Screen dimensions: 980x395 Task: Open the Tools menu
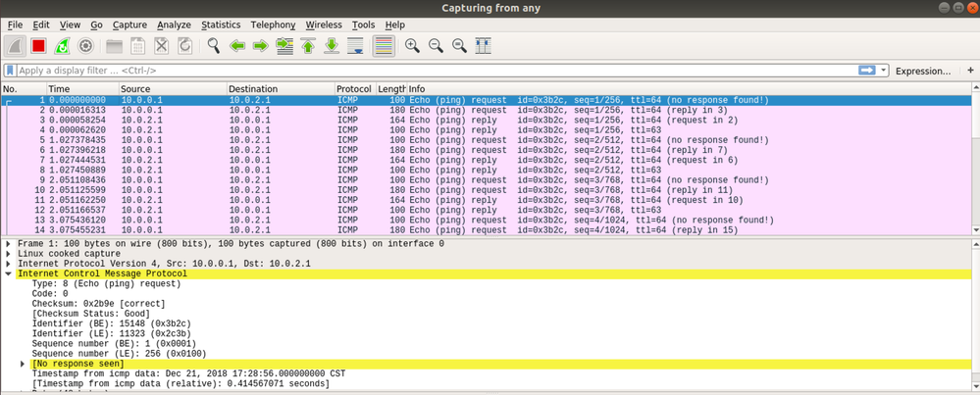tap(363, 25)
